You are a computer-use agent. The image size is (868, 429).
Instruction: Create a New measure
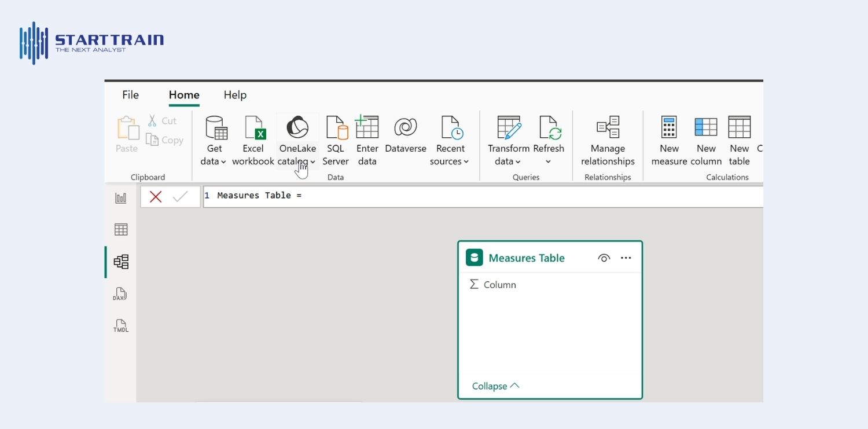(669, 141)
